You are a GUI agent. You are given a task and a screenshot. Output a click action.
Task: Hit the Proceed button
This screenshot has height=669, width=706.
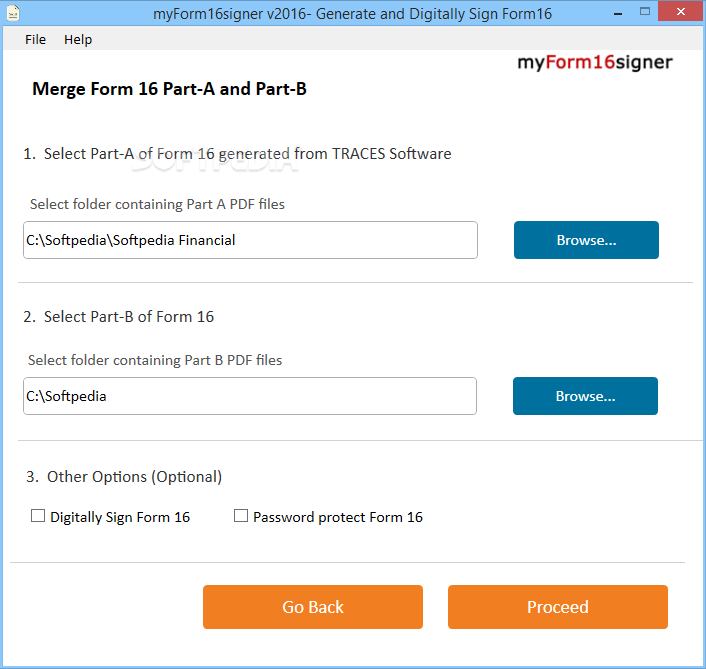[x=557, y=607]
